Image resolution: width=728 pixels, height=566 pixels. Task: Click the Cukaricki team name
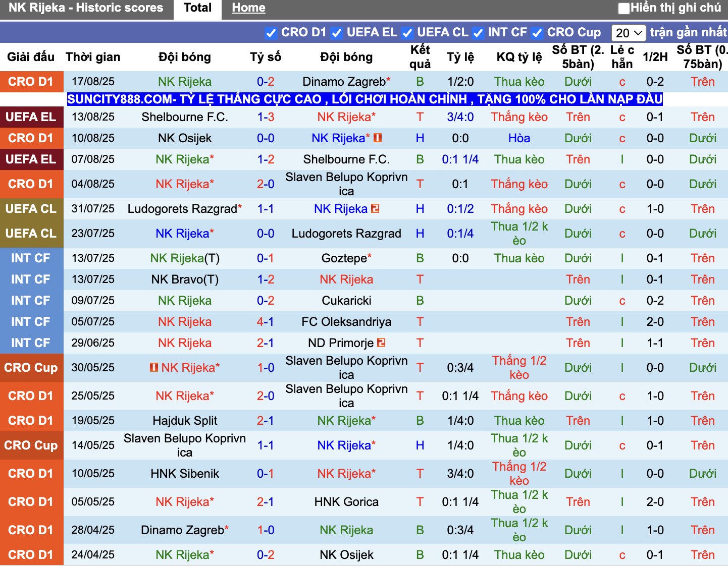(346, 301)
